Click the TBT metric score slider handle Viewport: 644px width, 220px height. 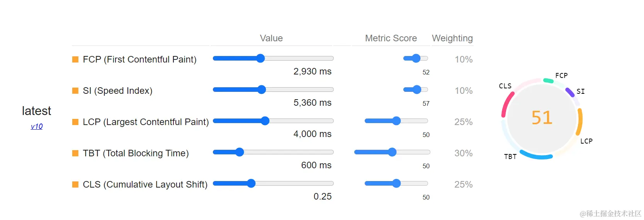pos(392,152)
